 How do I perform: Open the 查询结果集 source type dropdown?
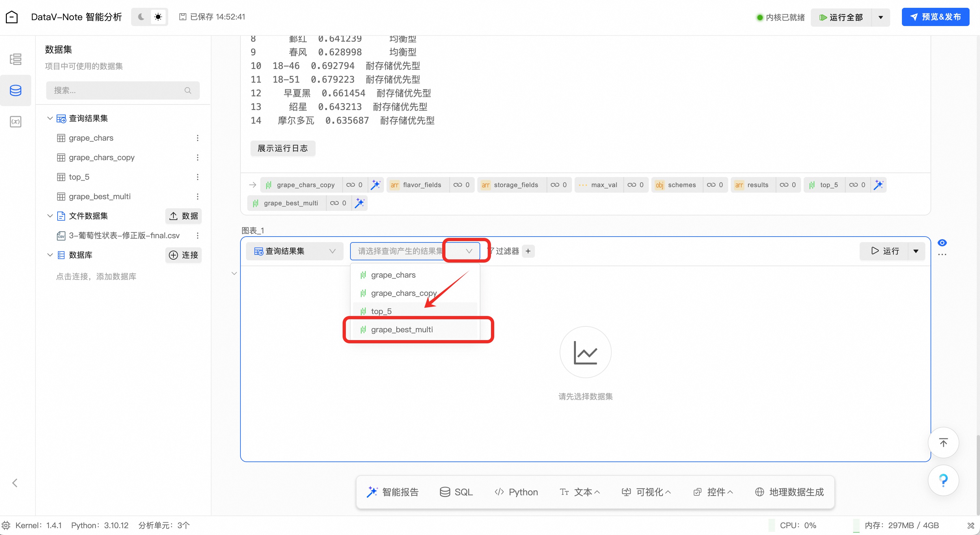tap(294, 251)
